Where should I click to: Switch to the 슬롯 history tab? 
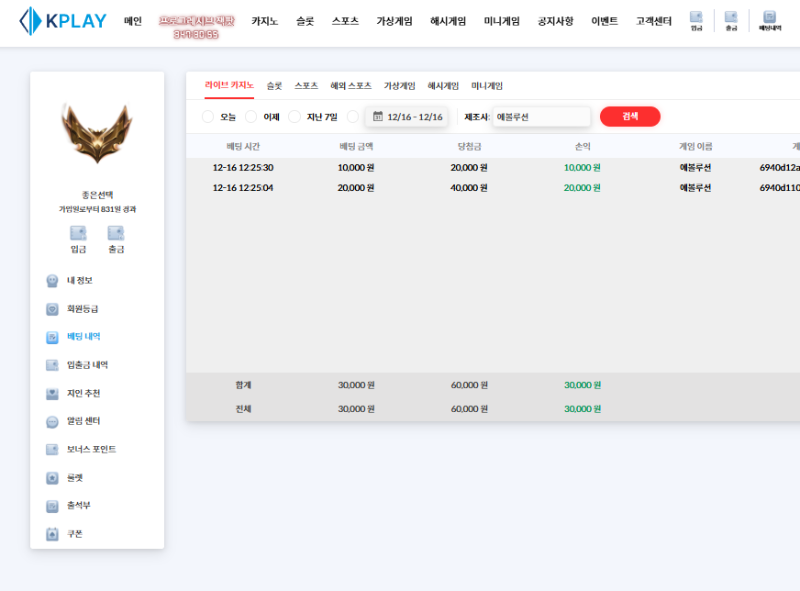click(274, 86)
